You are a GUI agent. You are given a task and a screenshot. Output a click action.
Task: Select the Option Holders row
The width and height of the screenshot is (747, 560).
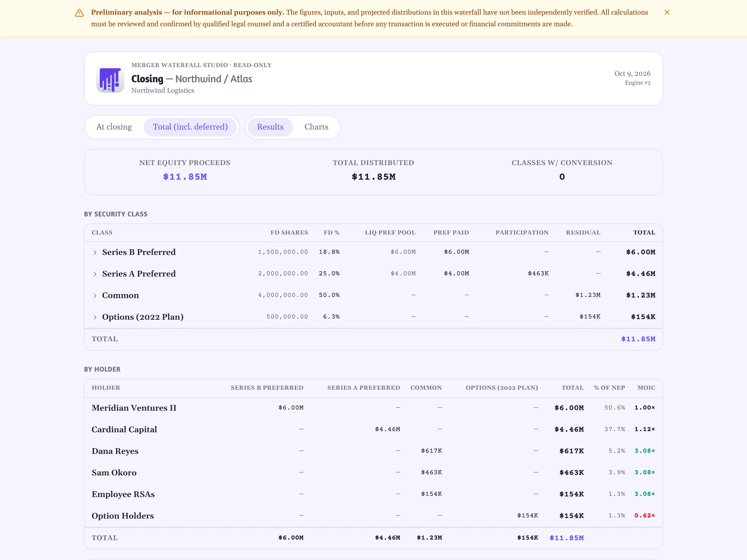[373, 516]
